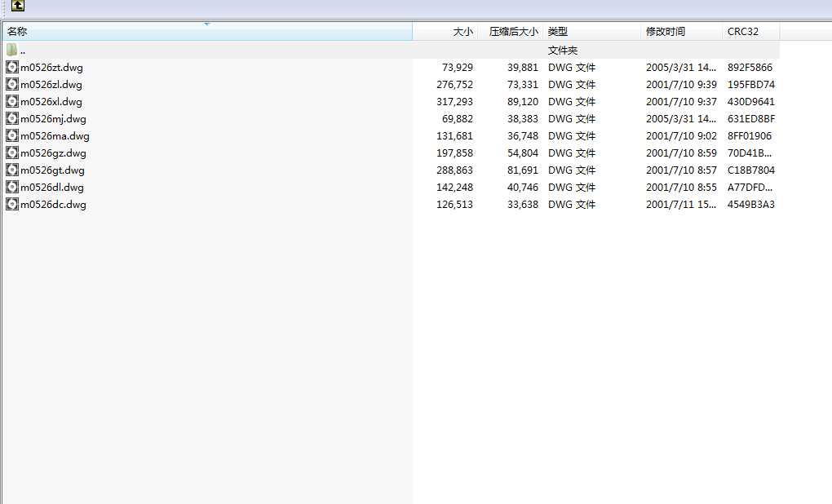
Task: Click CRC32 value 8FF01906
Action: [750, 136]
